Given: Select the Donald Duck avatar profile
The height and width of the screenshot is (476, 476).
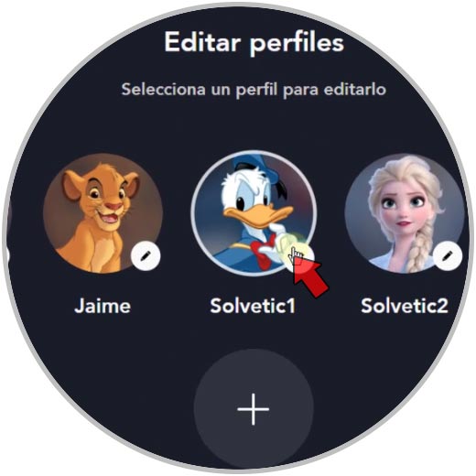Looking at the screenshot, I should tap(254, 213).
